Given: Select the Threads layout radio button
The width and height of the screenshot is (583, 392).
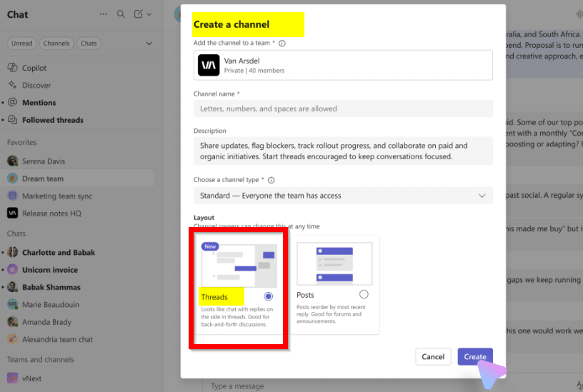Looking at the screenshot, I should point(268,296).
